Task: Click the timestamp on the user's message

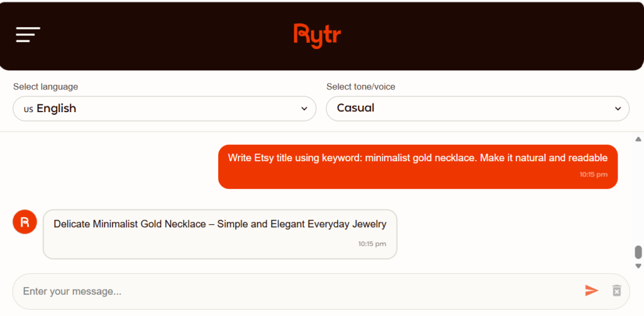Action: (x=594, y=174)
